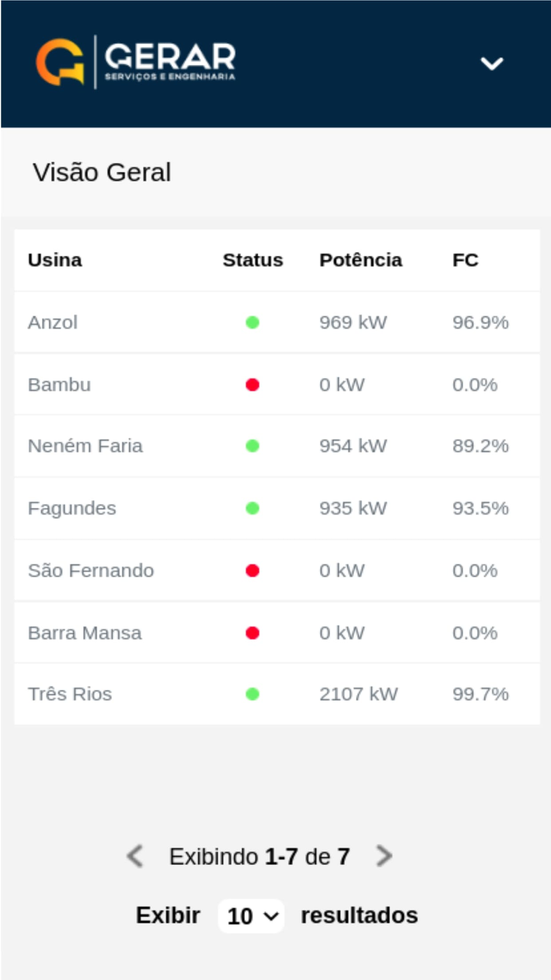Select the Bambu plant name
The image size is (551, 980).
click(60, 385)
